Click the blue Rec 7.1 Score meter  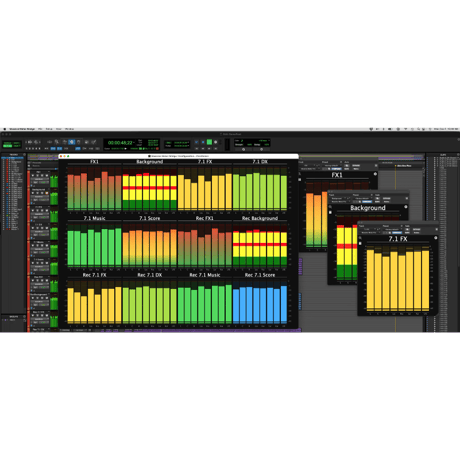(260, 302)
